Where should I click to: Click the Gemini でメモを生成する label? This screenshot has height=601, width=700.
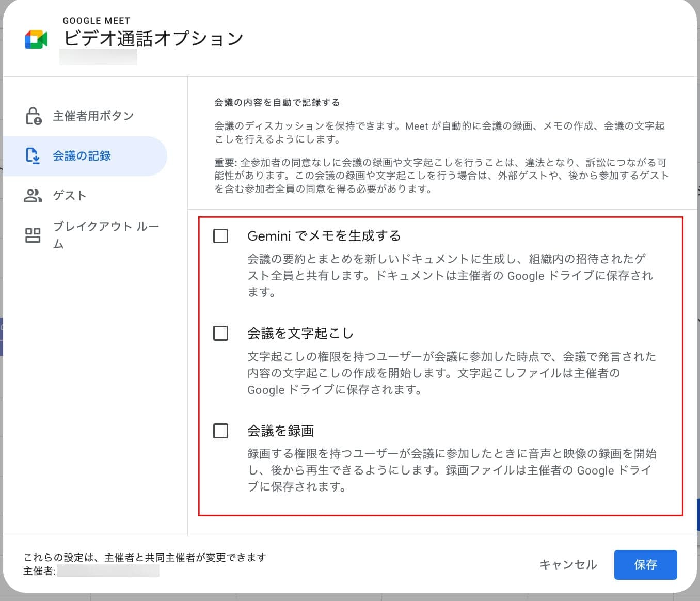(x=324, y=236)
